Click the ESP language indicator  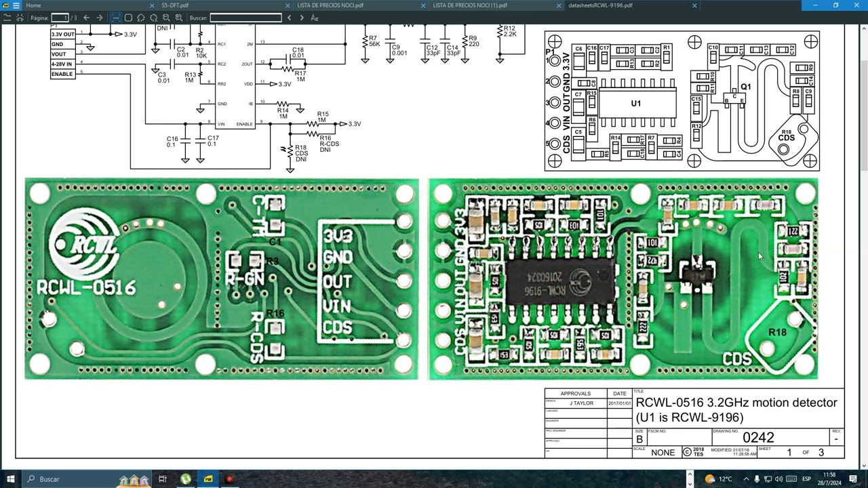click(x=807, y=479)
